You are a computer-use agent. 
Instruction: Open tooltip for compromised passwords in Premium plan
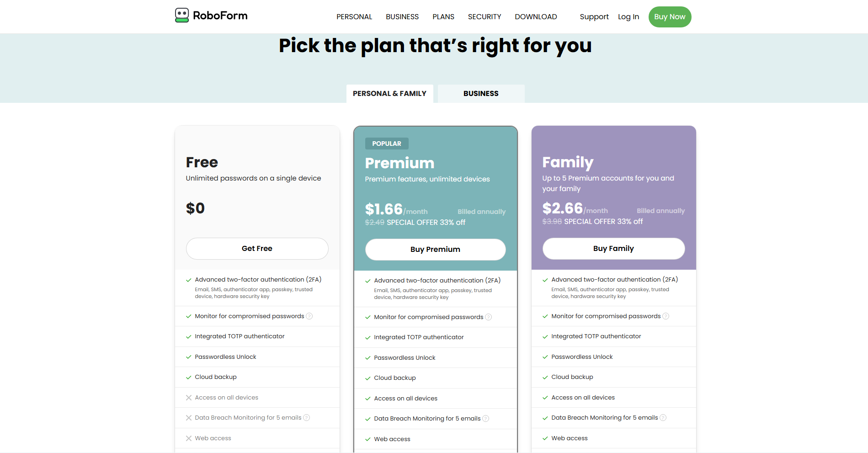pyautogui.click(x=489, y=317)
